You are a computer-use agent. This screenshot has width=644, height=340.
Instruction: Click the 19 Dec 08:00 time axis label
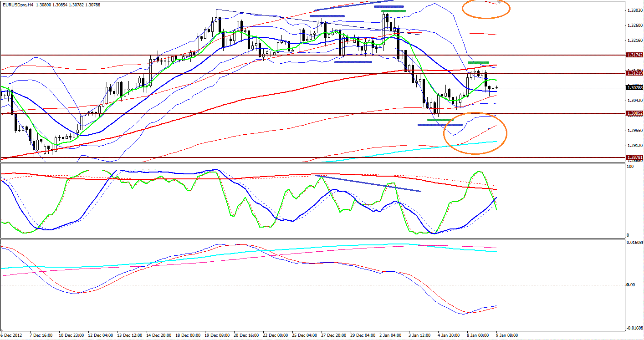(x=216, y=335)
